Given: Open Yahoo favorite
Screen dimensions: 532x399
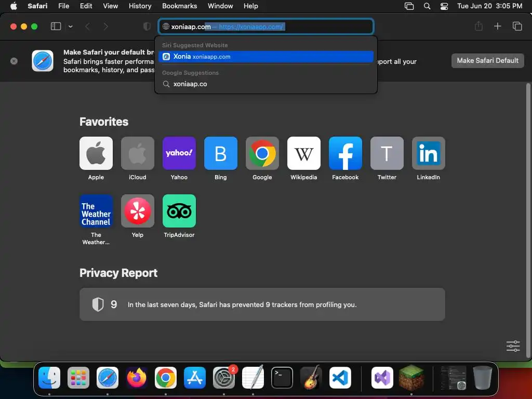Looking at the screenshot, I should click(x=179, y=153).
